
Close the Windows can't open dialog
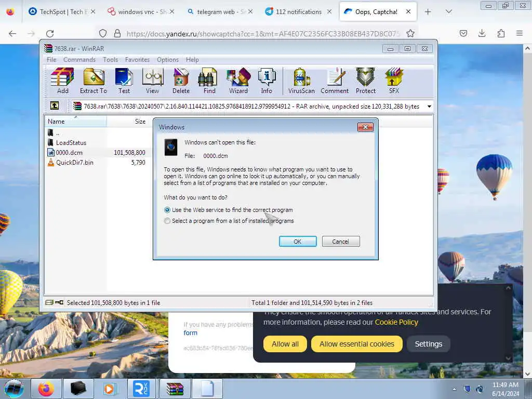[365, 127]
